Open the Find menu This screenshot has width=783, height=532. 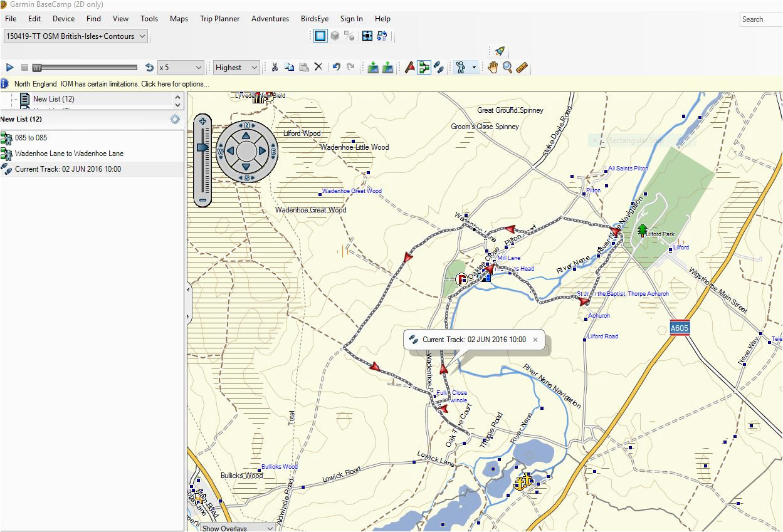tap(93, 19)
